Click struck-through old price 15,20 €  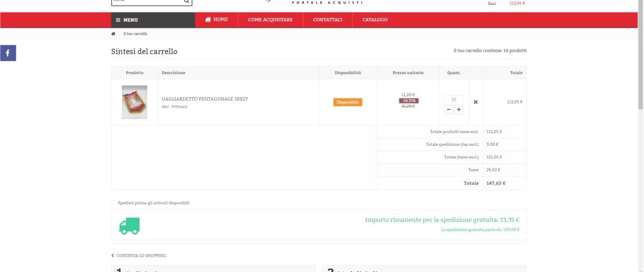tap(408, 106)
